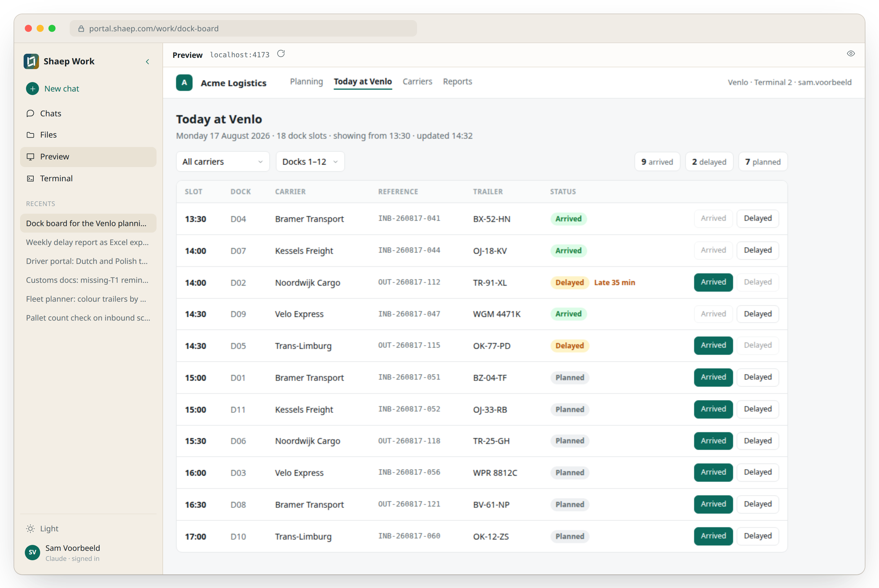Mark Trans-Limburg OK-77-PD as Arrived
Viewport: 879px width, 588px height.
[713, 345]
